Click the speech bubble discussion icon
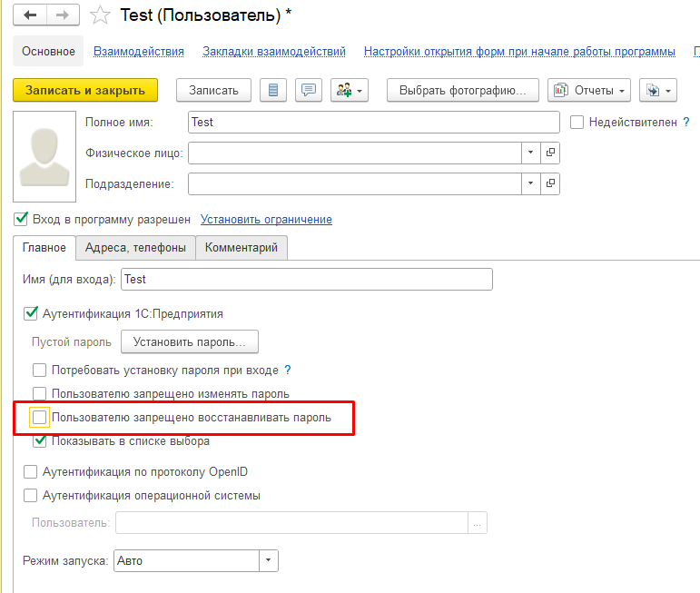700x593 pixels. [309, 90]
